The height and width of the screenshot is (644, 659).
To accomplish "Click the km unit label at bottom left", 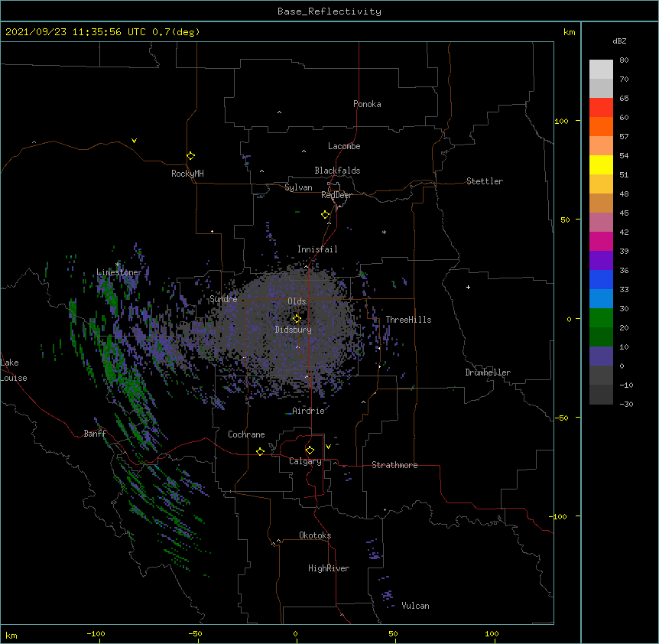I will pos(11,635).
